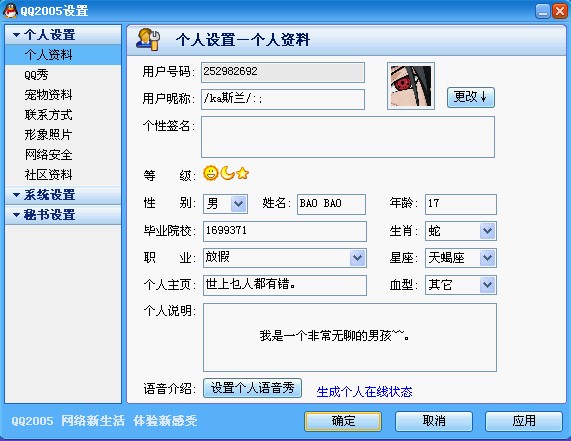
Task: Open the 血型 blood type dropdown
Action: (x=487, y=285)
